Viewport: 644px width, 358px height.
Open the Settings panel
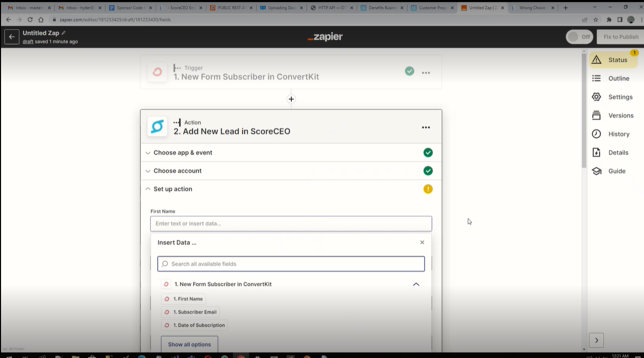click(613, 97)
